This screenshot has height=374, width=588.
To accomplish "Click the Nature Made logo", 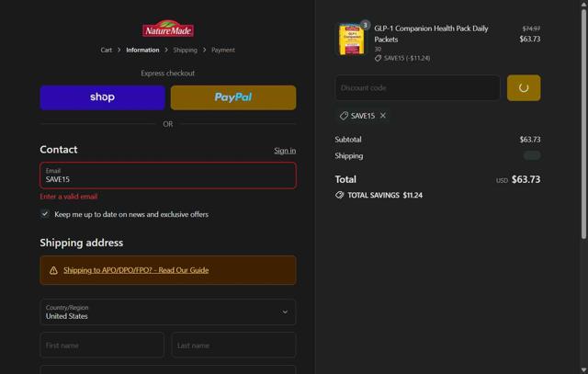I will pos(168,28).
